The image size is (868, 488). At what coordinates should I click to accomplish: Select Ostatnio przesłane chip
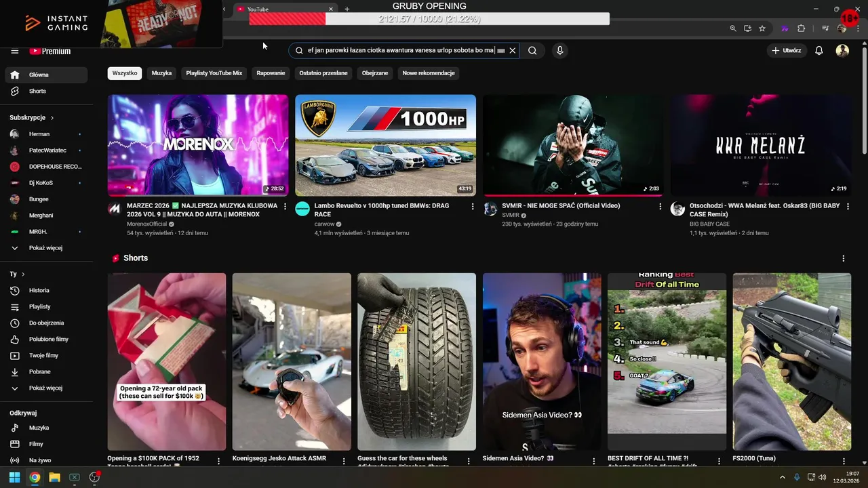coord(323,73)
